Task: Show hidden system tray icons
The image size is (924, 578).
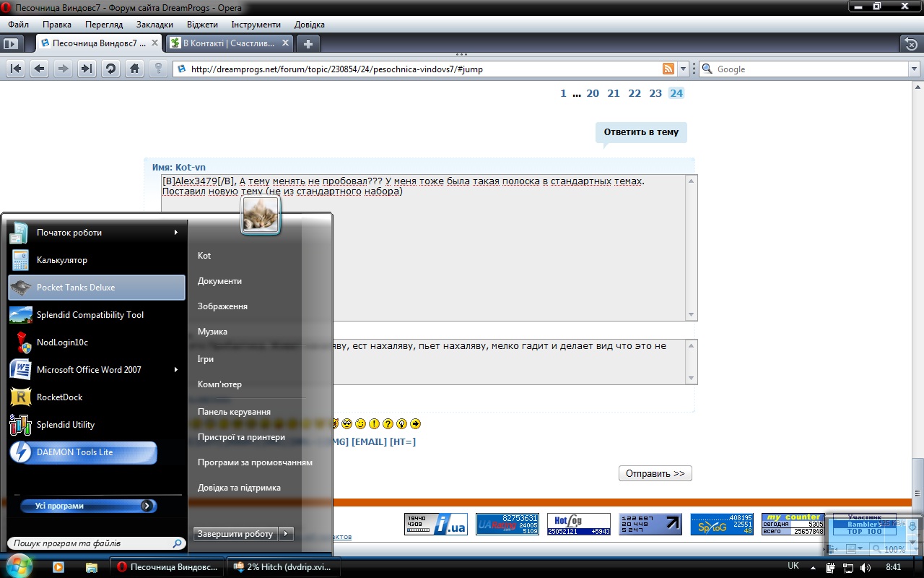Action: (811, 567)
